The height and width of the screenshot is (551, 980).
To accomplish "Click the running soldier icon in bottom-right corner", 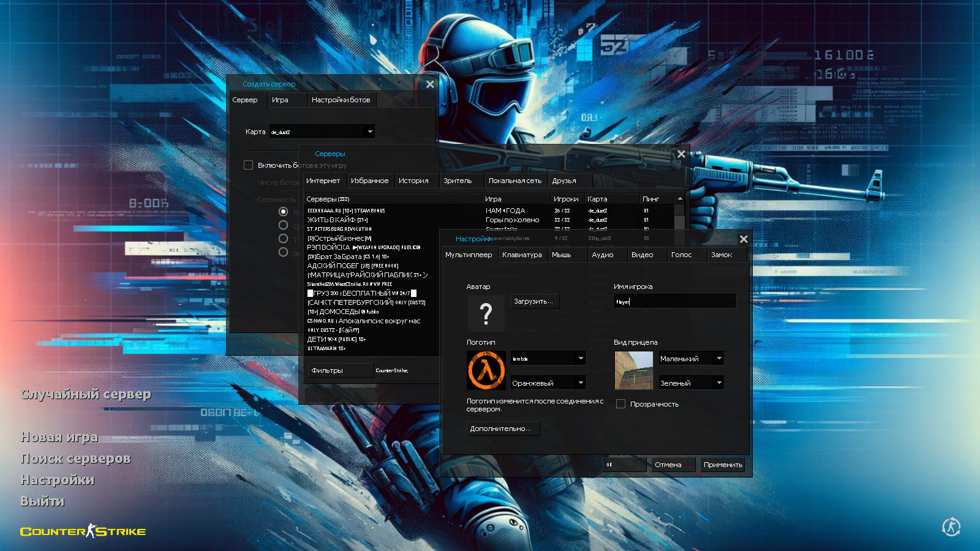I will (951, 527).
